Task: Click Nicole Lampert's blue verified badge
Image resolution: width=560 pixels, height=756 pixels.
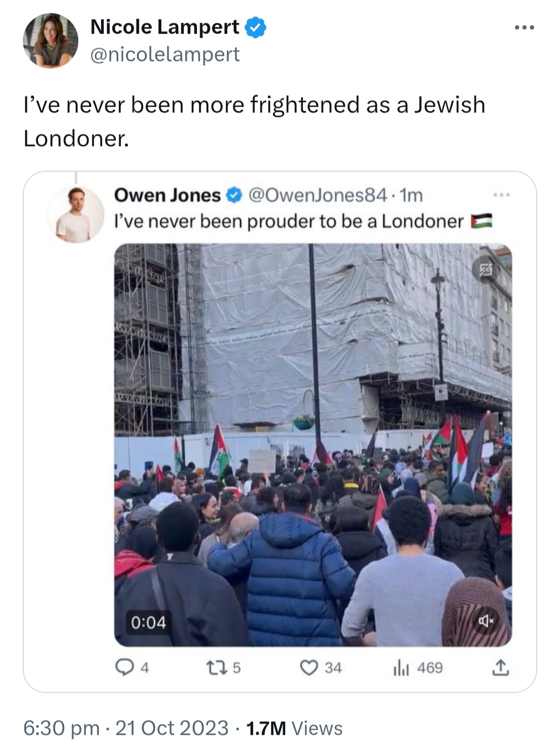Action: (255, 27)
